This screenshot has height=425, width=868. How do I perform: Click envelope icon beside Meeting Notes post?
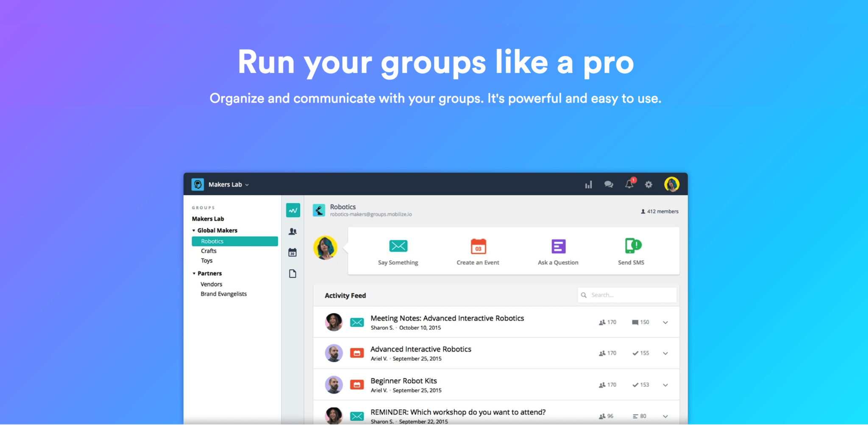[357, 322]
